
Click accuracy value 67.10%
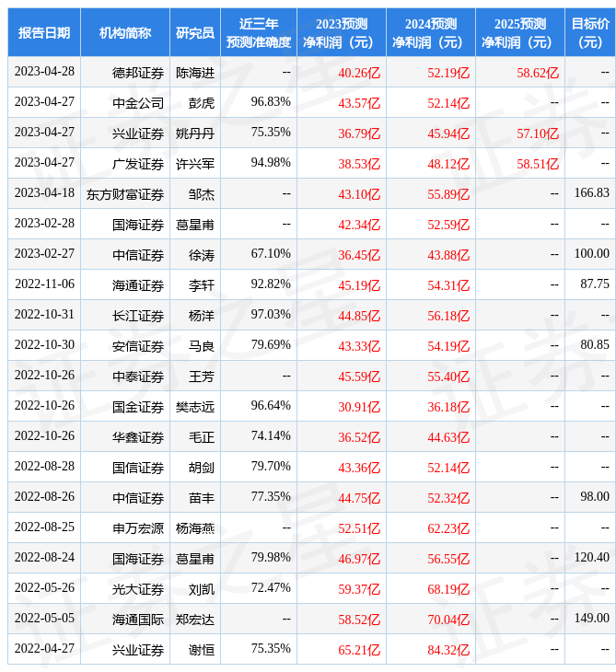point(271,254)
